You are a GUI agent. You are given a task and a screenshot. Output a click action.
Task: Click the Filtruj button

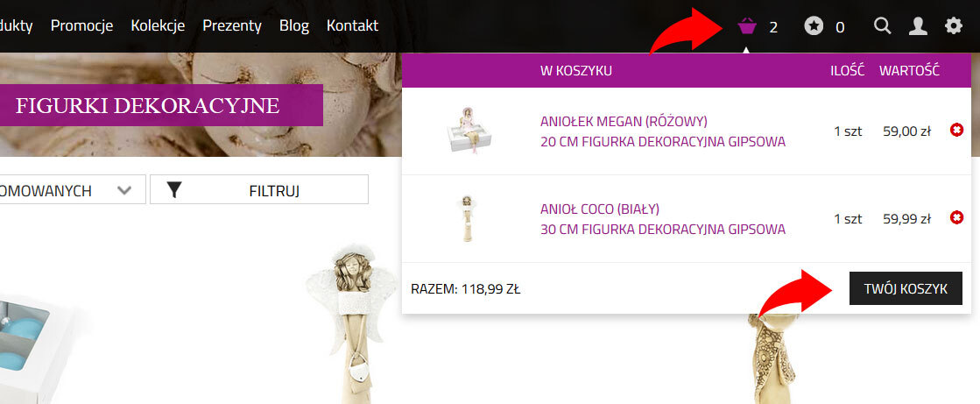[258, 189]
